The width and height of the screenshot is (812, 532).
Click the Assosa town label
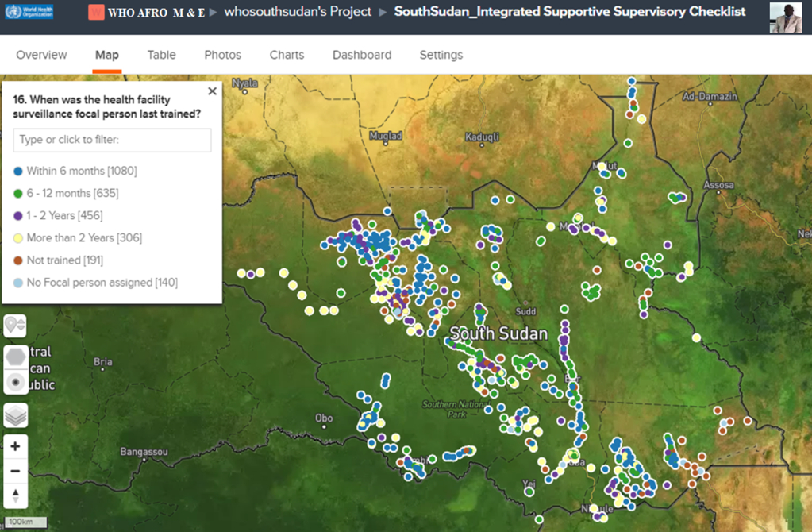click(x=718, y=185)
